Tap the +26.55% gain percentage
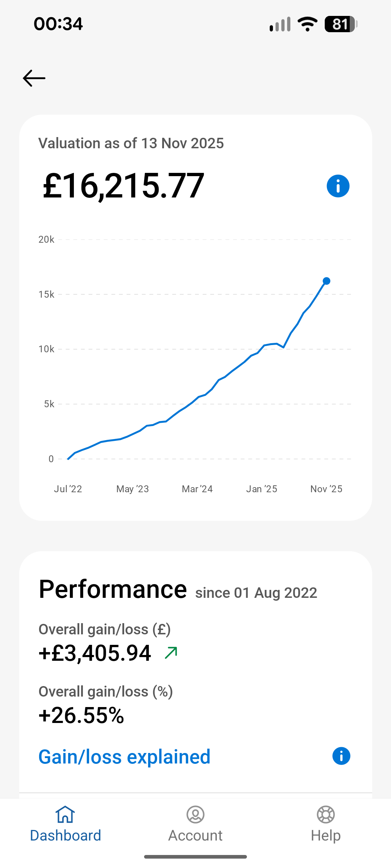 click(81, 715)
